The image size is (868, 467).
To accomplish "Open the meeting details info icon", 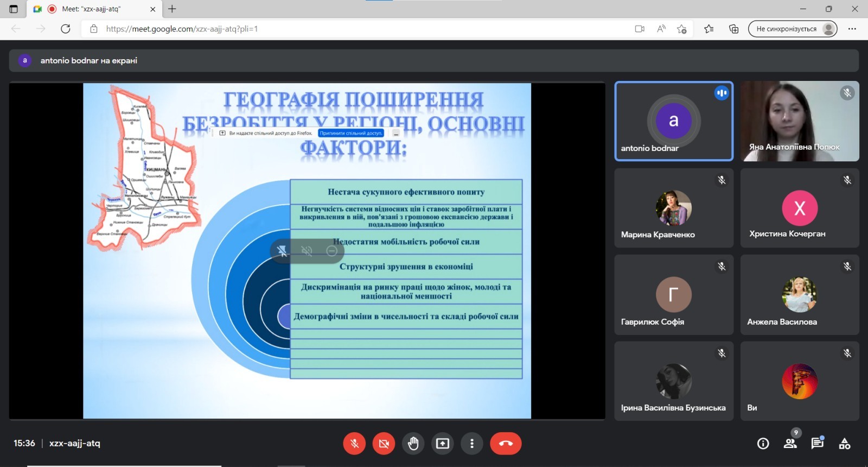I will point(763,444).
